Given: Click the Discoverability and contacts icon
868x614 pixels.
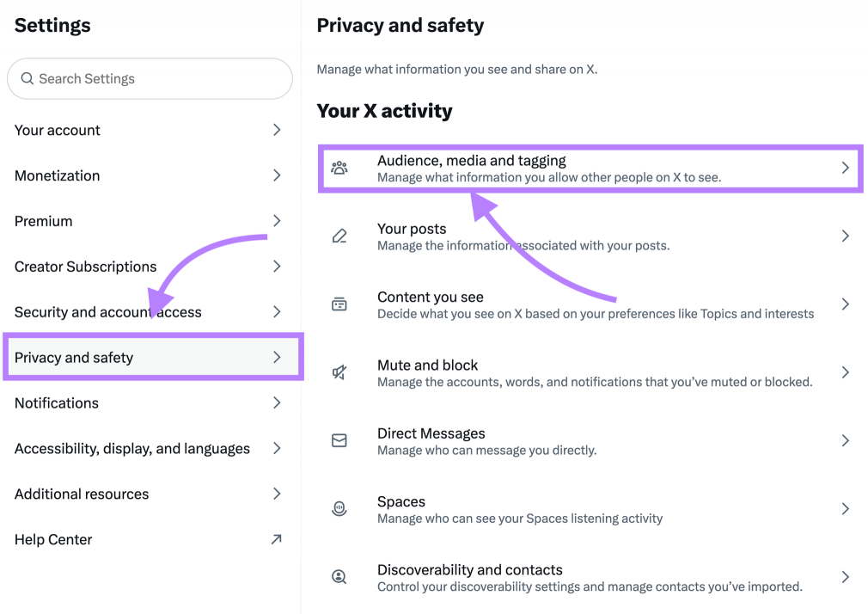Looking at the screenshot, I should point(339,577).
